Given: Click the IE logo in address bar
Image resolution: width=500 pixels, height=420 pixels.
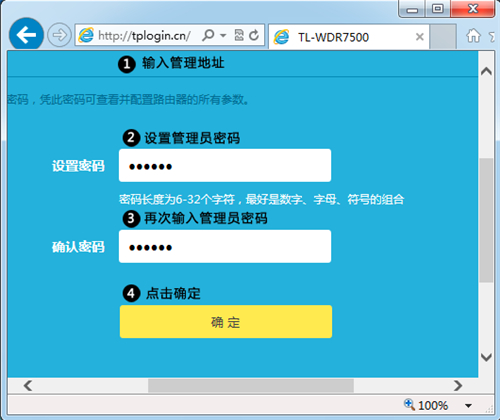Looking at the screenshot, I should (86, 35).
